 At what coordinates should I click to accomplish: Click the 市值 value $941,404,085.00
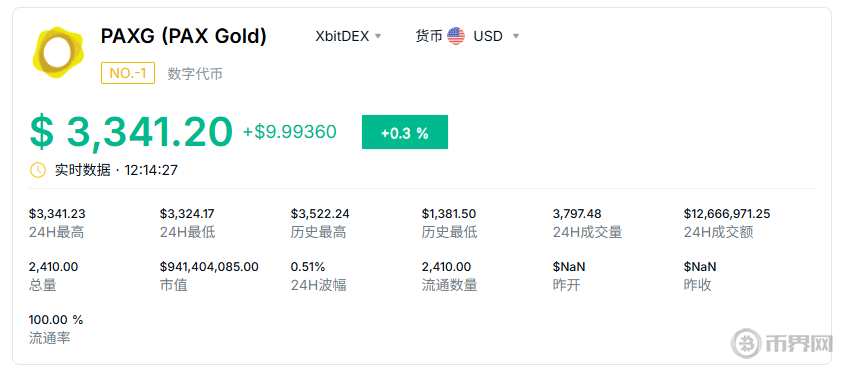(209, 267)
